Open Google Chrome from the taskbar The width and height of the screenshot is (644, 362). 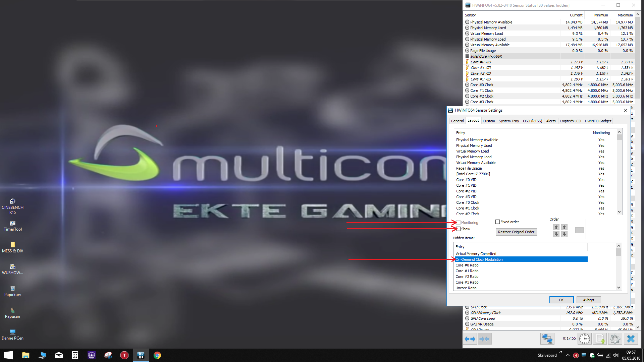[x=157, y=355]
